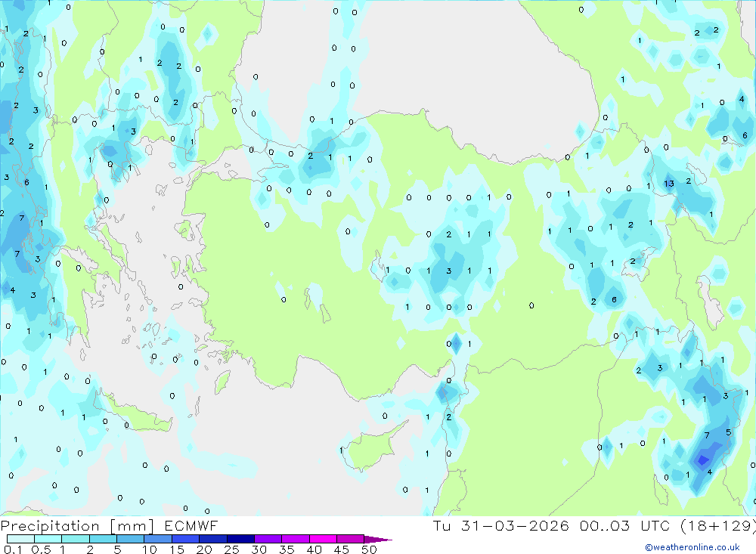Viewport: 756px width, 554px height.
Task: Click the '00..03 UTC' time label
Action: point(626,525)
